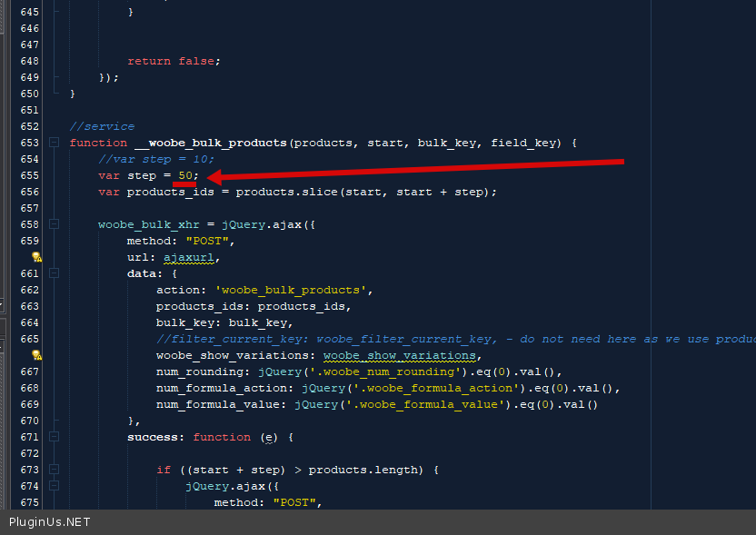
Task: Click the underlined woobe_show_variations value
Action: (401, 355)
